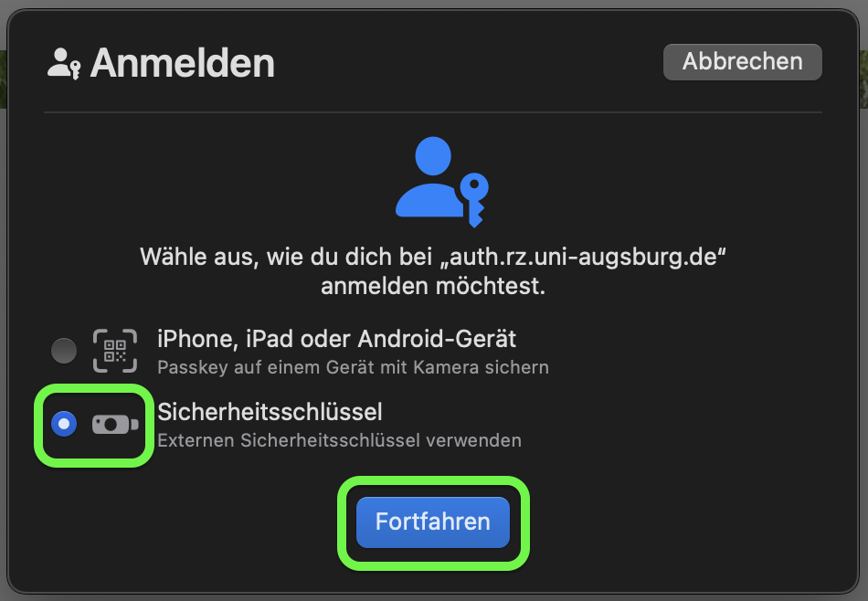
Task: Click the small person-key icon beside Anmelden
Action: (64, 64)
